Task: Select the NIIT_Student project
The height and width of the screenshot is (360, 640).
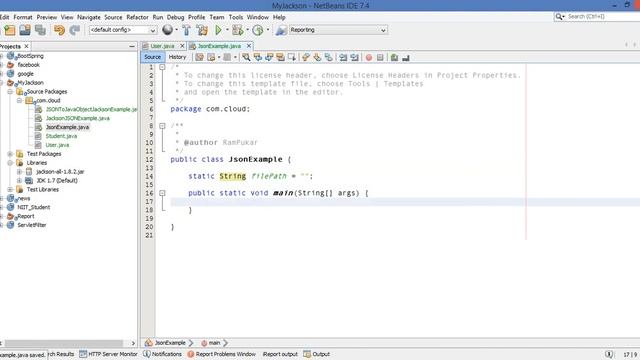Action: (33, 207)
